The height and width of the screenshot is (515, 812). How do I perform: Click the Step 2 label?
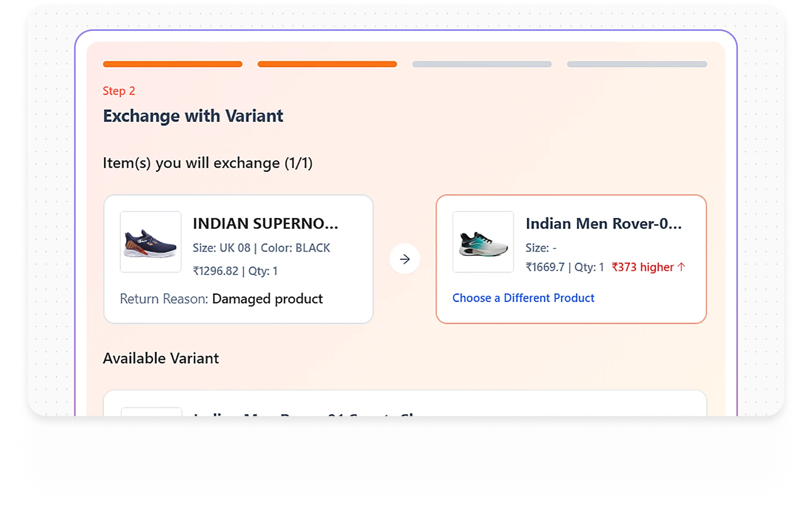[x=119, y=91]
